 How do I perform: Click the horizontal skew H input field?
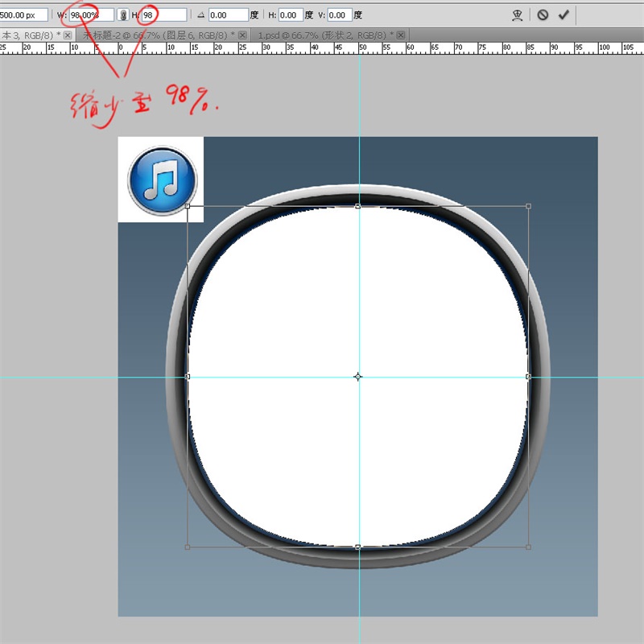tap(290, 14)
